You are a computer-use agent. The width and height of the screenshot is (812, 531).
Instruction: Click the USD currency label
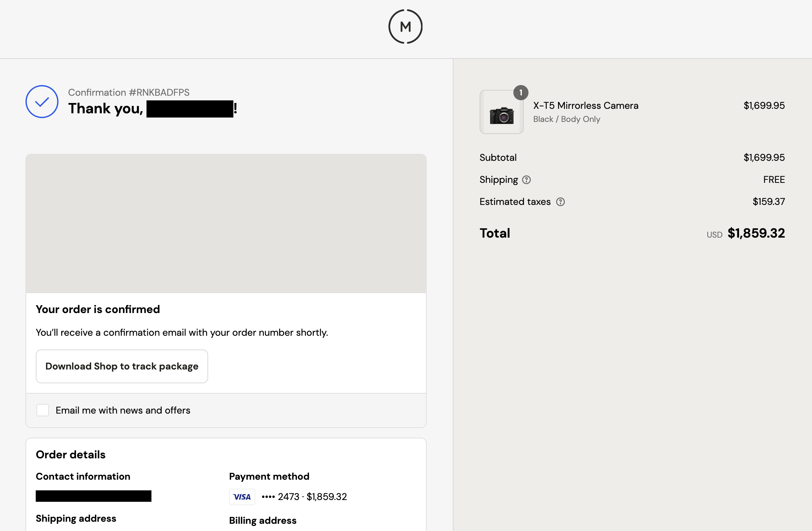(x=715, y=235)
